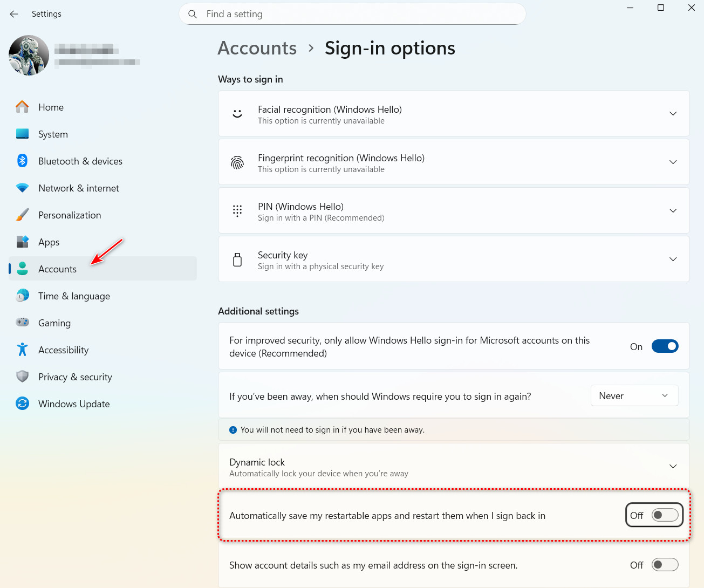Click the Privacy & security shield icon
The image size is (704, 588).
pos(22,377)
